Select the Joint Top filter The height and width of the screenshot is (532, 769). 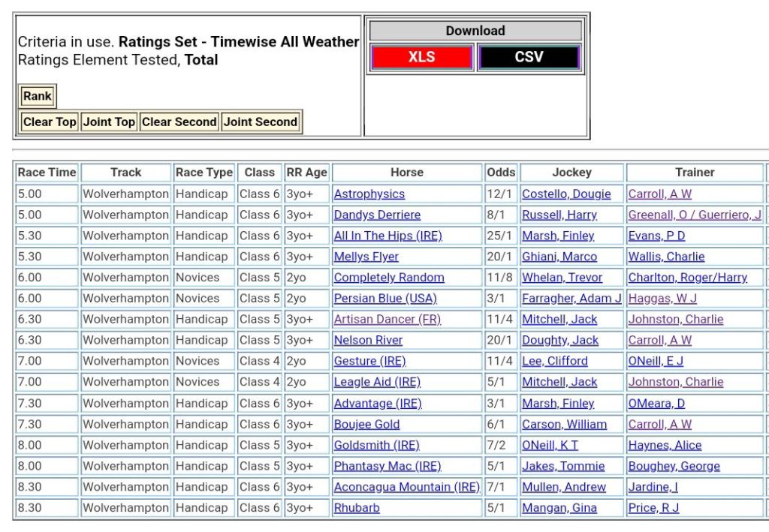tap(109, 122)
